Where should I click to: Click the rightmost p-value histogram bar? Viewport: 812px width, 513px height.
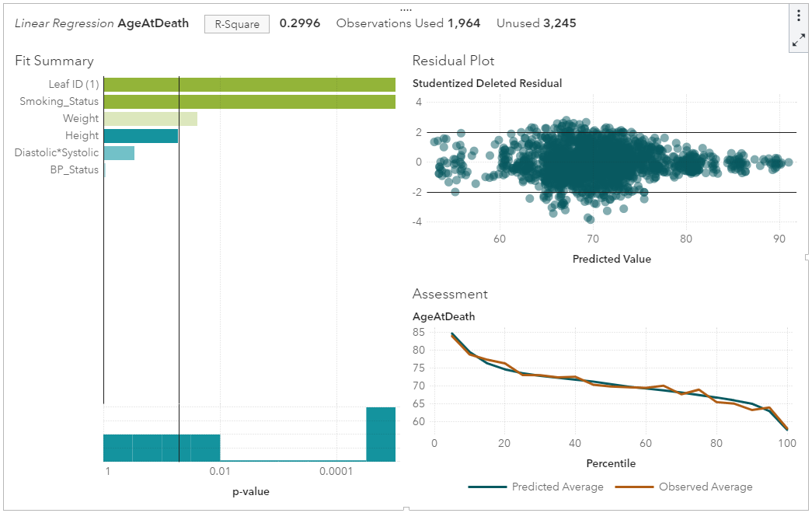point(381,434)
